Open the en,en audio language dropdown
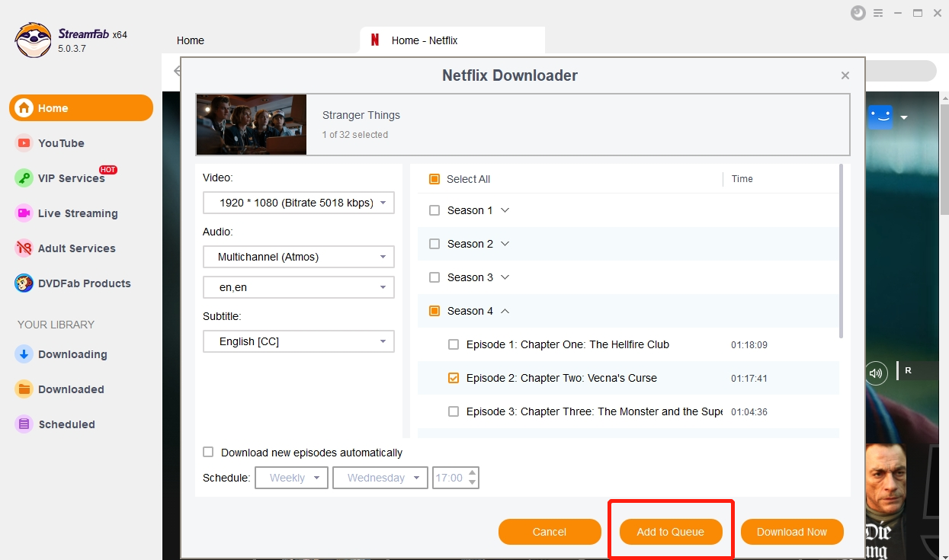The image size is (949, 560). pos(299,287)
